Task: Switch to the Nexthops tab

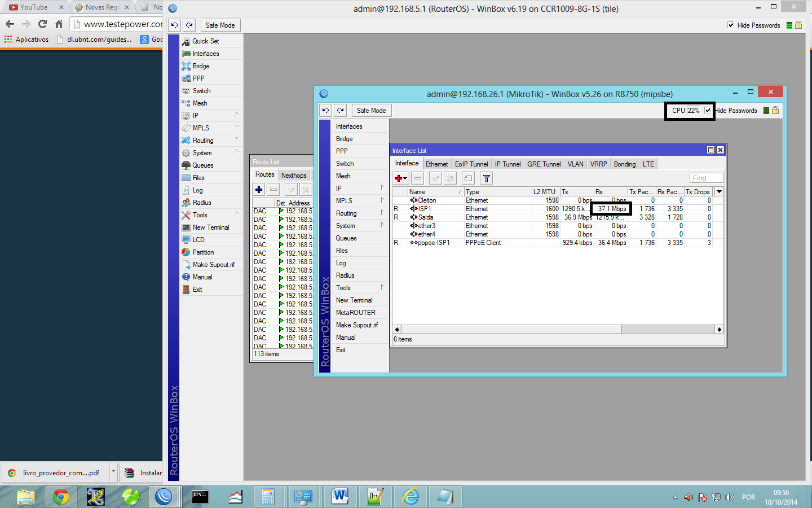Action: coord(294,176)
